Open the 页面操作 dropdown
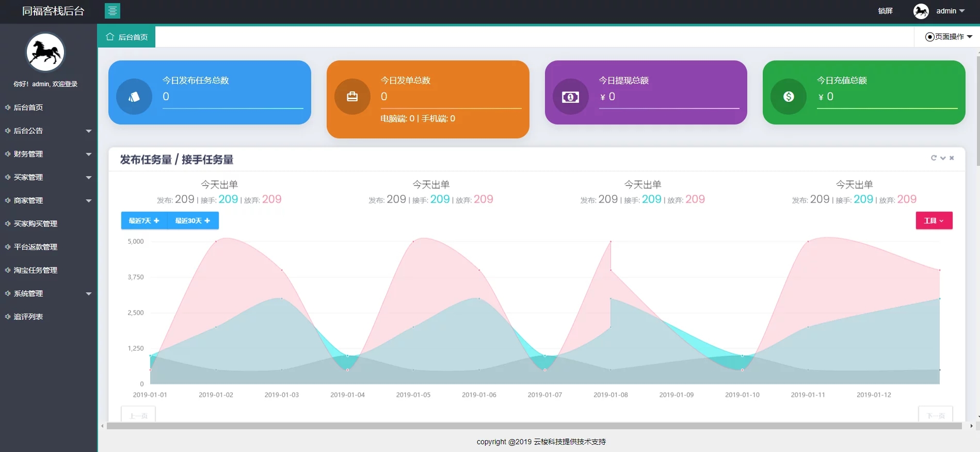980x452 pixels. click(949, 37)
